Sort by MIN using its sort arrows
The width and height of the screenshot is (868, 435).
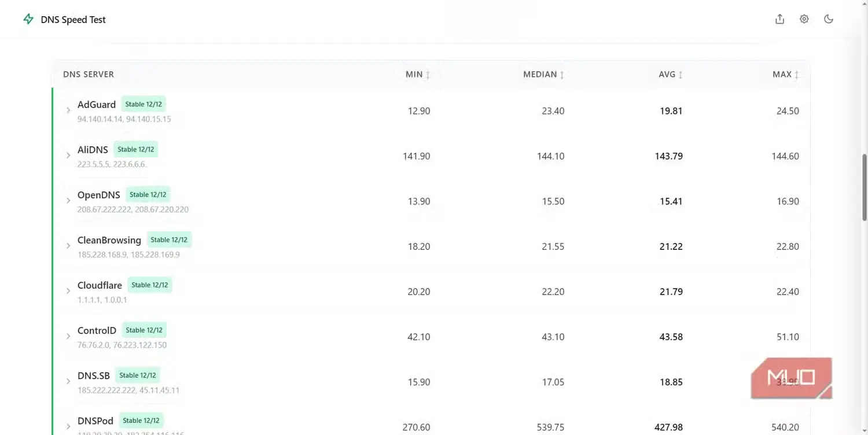tap(428, 75)
